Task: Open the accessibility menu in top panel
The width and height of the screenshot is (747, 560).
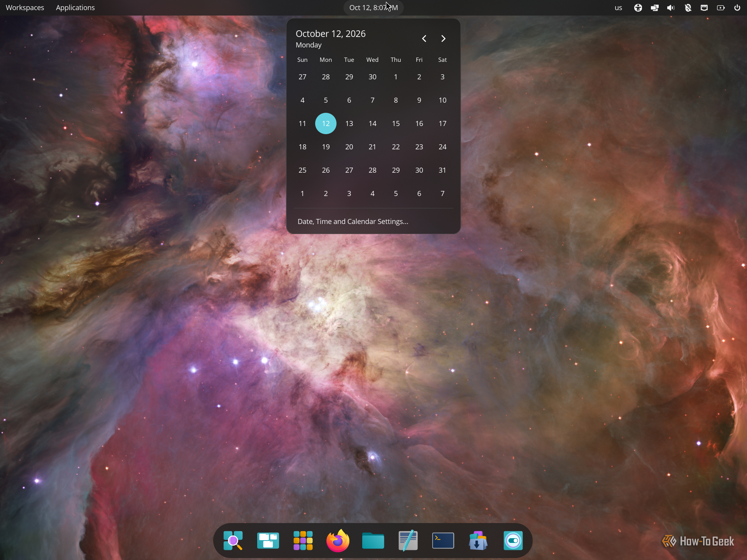Action: pyautogui.click(x=638, y=8)
